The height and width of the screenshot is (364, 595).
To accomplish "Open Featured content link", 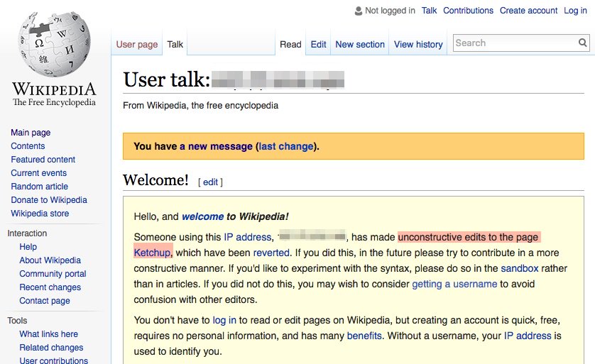I will [43, 160].
